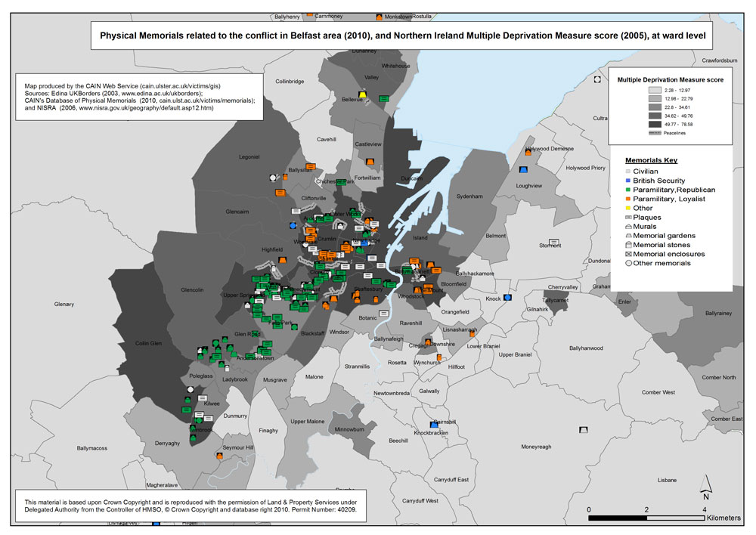Click the north arrow compass symbol
Screen dimensions: 756x535
[705, 488]
